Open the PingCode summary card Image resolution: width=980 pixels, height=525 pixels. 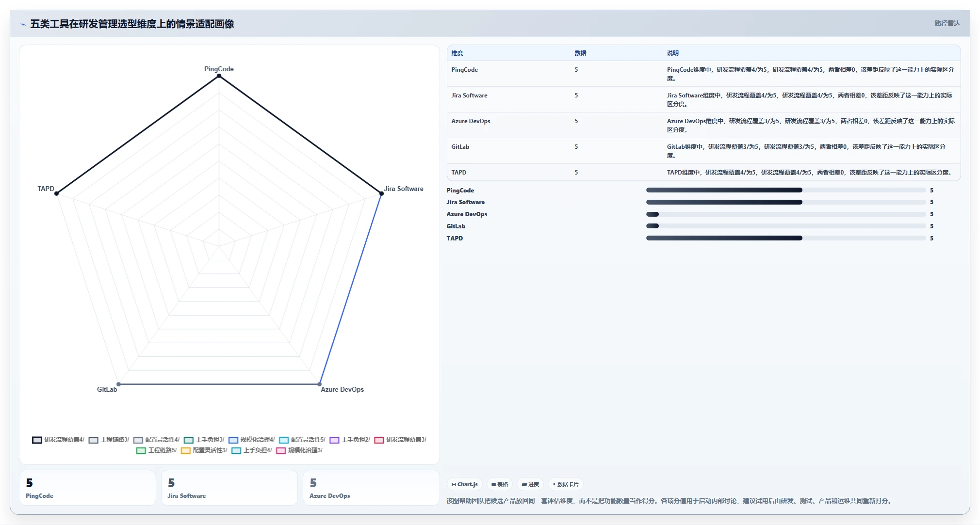tap(87, 488)
